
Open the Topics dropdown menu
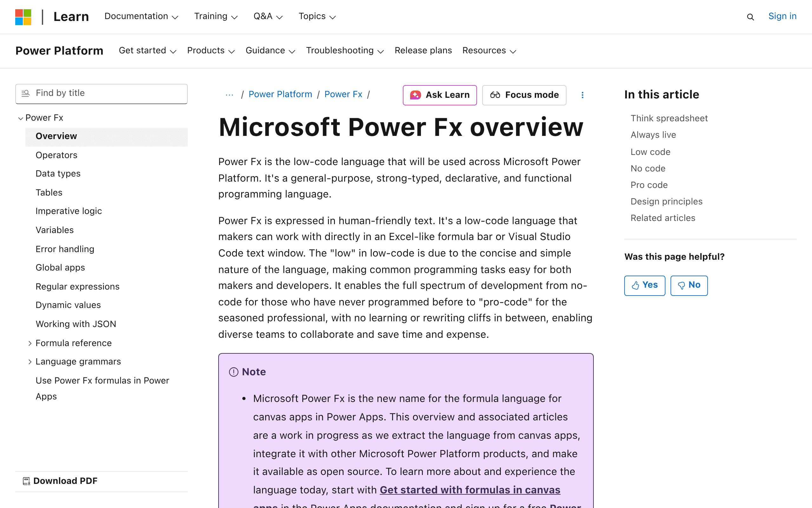(317, 17)
